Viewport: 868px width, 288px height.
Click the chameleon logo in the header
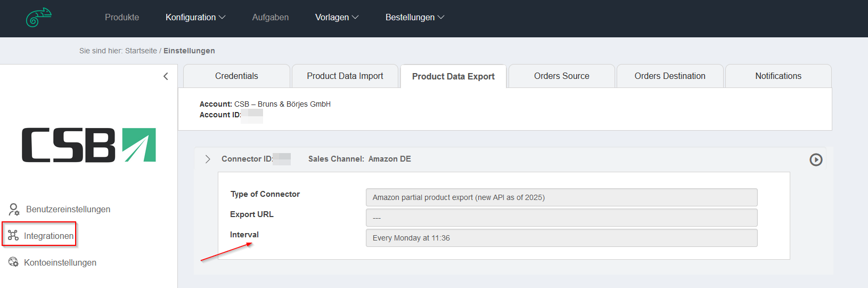coord(39,17)
